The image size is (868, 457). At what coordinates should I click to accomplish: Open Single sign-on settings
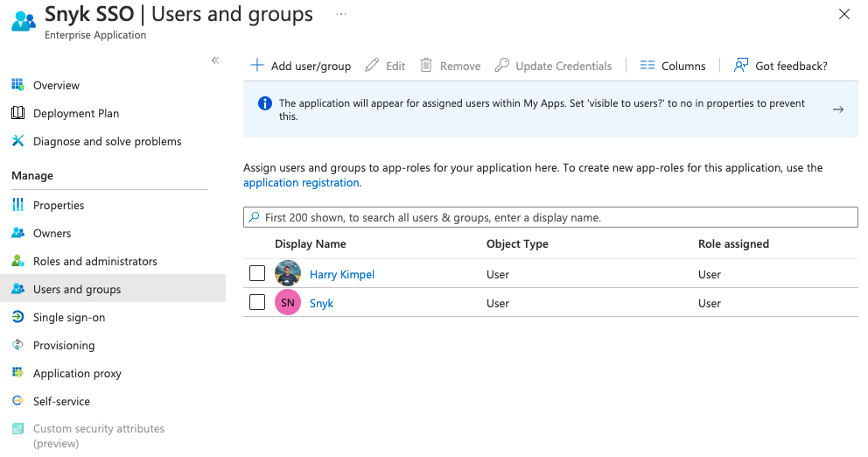pos(69,318)
